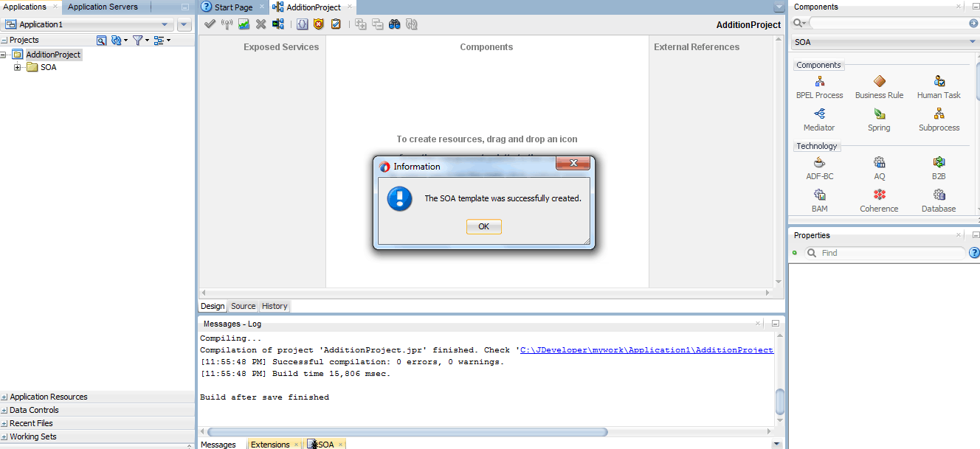Click OK in the Information dialog
This screenshot has height=449, width=980.
483,226
